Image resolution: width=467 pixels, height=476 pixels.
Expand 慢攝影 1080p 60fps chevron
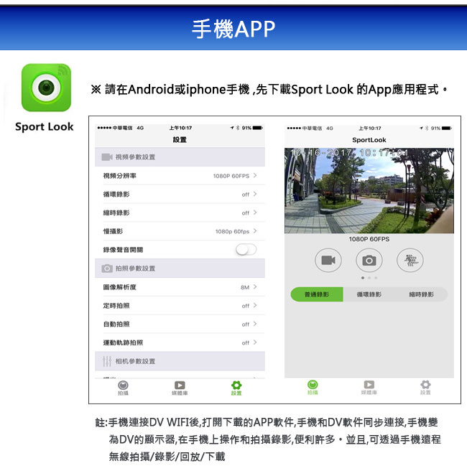255,231
